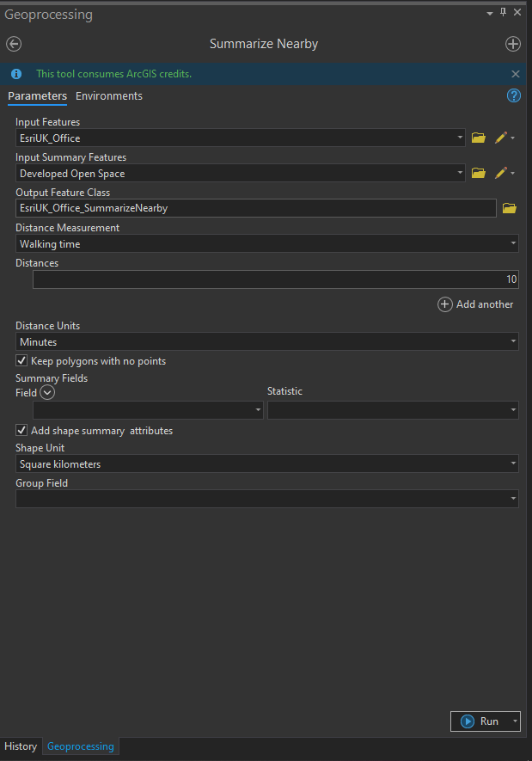The height and width of the screenshot is (761, 532).
Task: Go back using the back arrow icon
Action: 14,44
